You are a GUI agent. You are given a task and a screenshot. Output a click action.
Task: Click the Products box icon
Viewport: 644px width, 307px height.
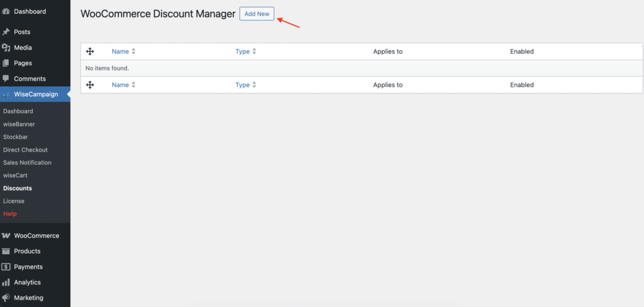tap(6, 251)
